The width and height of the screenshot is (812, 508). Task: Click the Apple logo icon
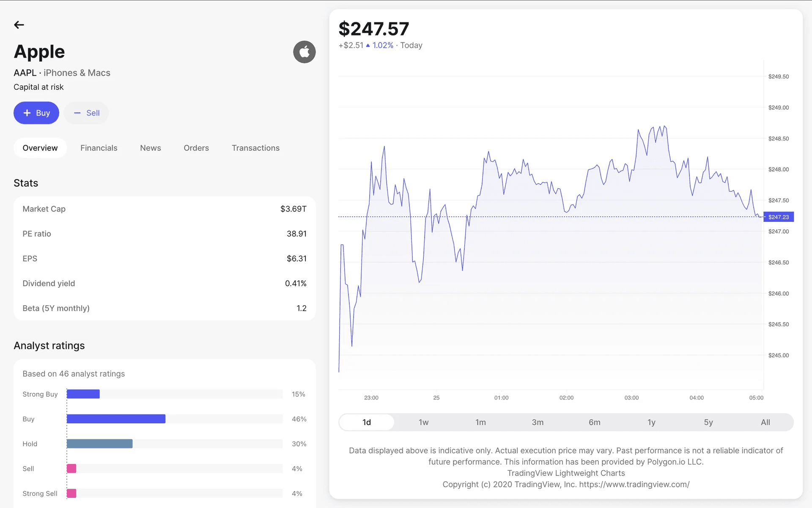click(x=304, y=52)
